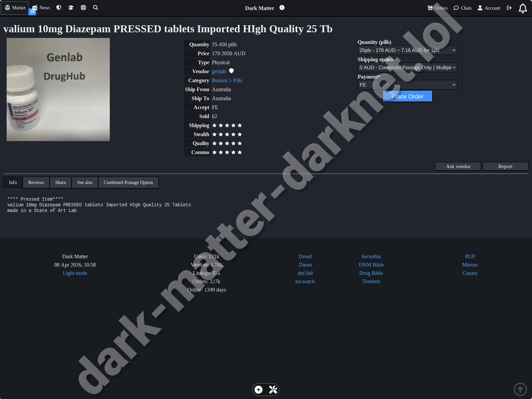Open the Canary footer link
This screenshot has height=399, width=532.
(x=470, y=273)
